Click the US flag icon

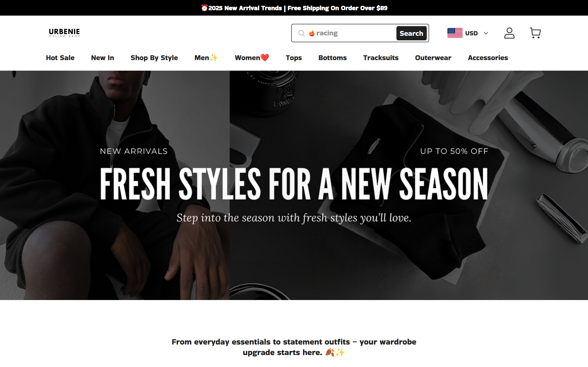click(x=455, y=33)
